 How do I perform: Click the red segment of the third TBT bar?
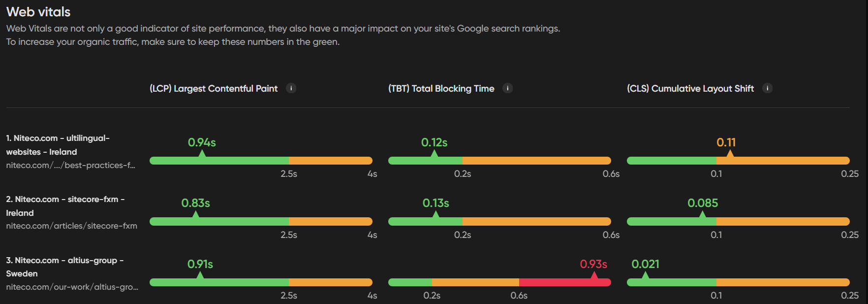(563, 282)
